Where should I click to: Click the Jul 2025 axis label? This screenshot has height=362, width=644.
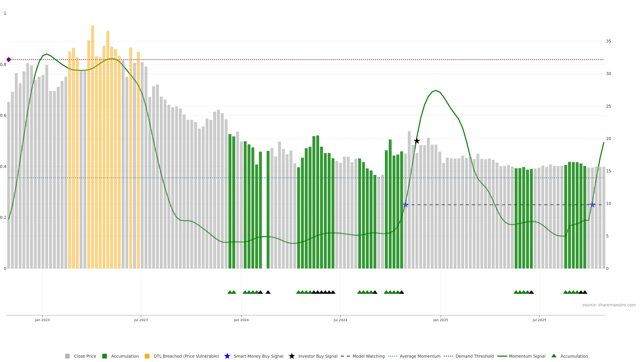539,320
